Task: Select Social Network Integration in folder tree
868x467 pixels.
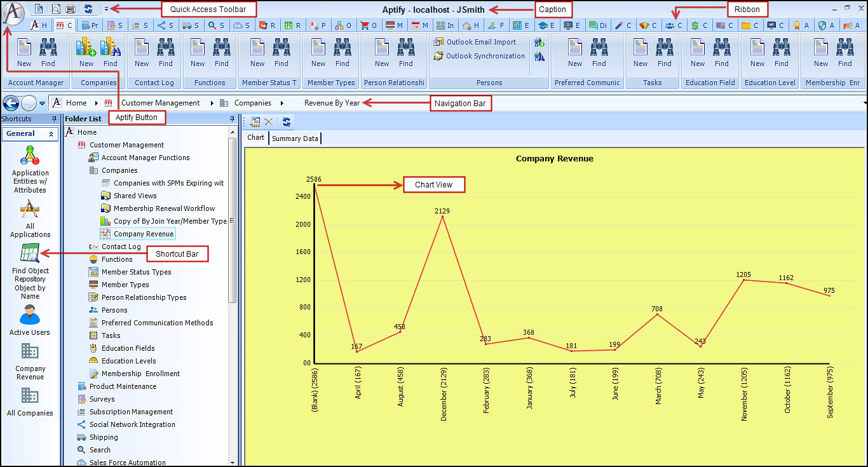Action: 132,424
